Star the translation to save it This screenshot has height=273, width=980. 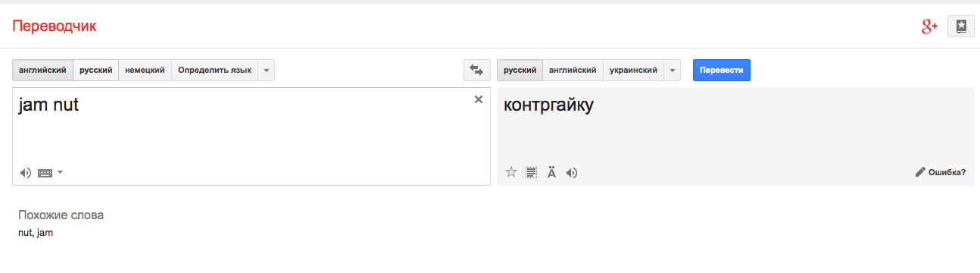511,172
